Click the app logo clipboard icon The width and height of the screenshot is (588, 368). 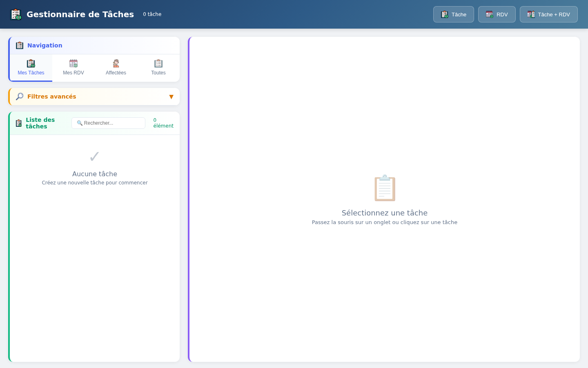click(x=16, y=14)
